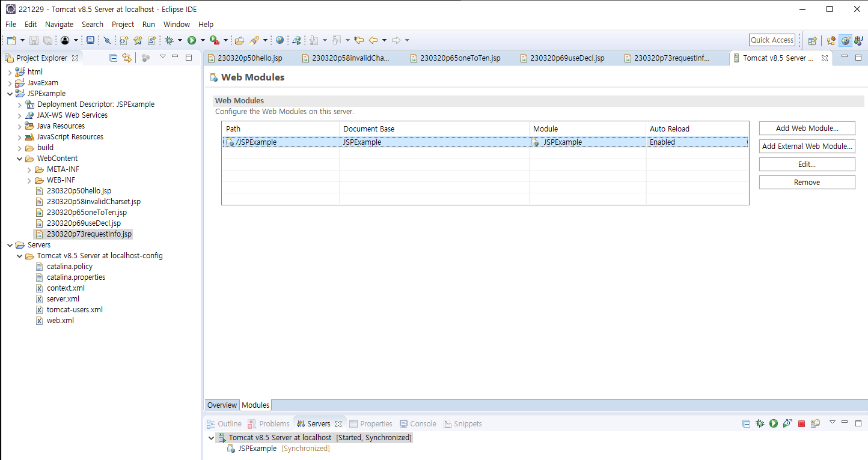This screenshot has width=868, height=460.
Task: Select 230320p65oneToTen.jsp in Project Explorer
Action: click(87, 213)
